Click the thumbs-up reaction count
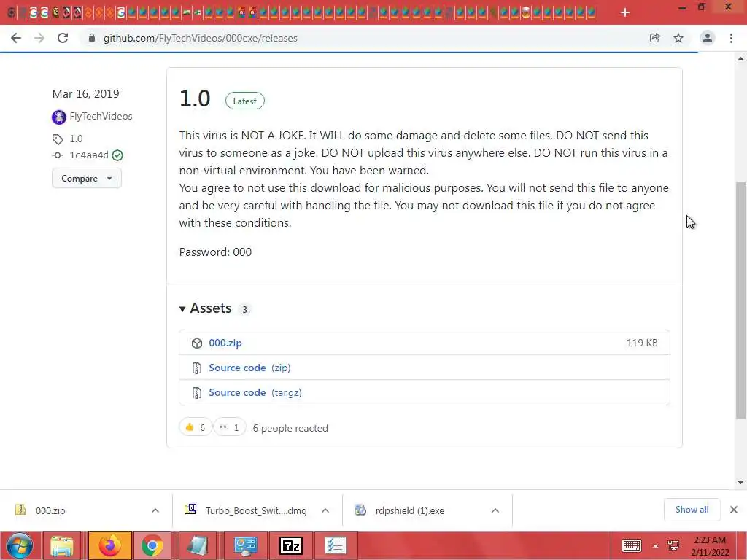The width and height of the screenshot is (747, 560). click(196, 427)
